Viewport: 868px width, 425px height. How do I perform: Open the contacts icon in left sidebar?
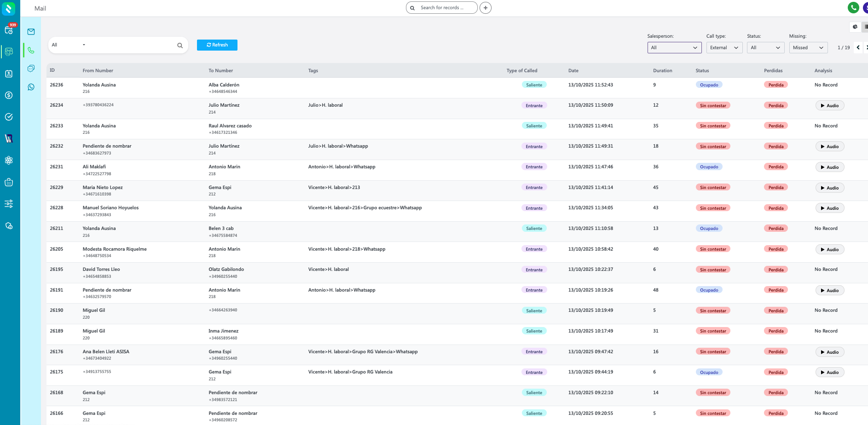point(9,74)
